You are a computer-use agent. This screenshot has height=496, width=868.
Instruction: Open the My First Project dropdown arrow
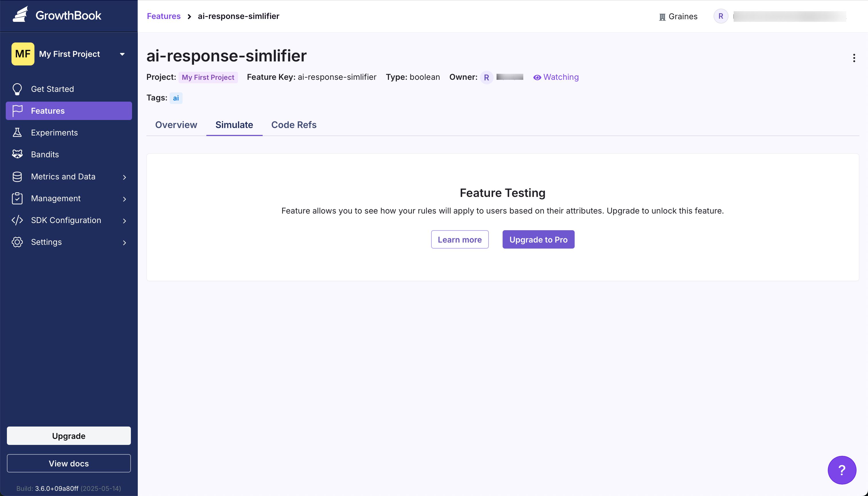pyautogui.click(x=122, y=54)
